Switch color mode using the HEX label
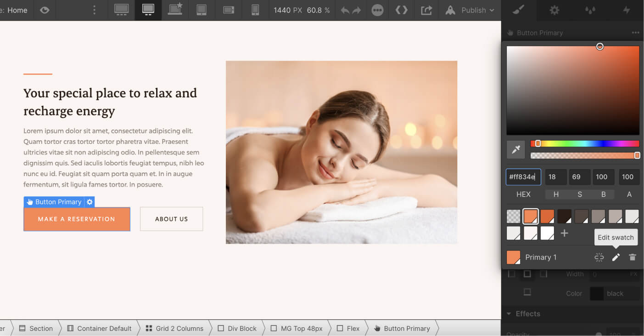The height and width of the screenshot is (336, 644). click(x=523, y=194)
